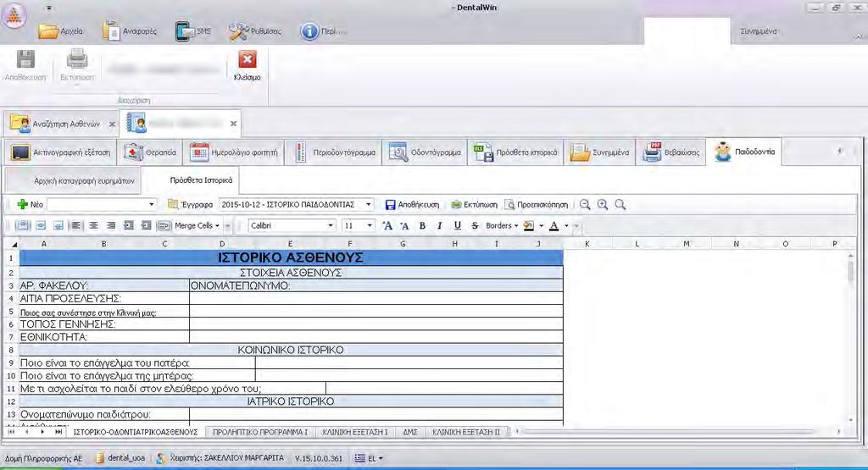
Task: Open the Αναφορές ribbon menu
Action: tap(130, 31)
